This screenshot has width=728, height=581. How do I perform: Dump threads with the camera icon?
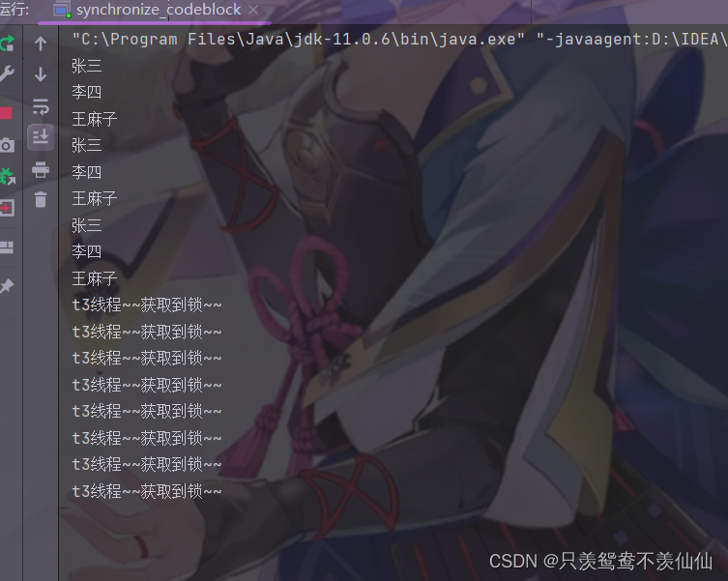point(7,145)
